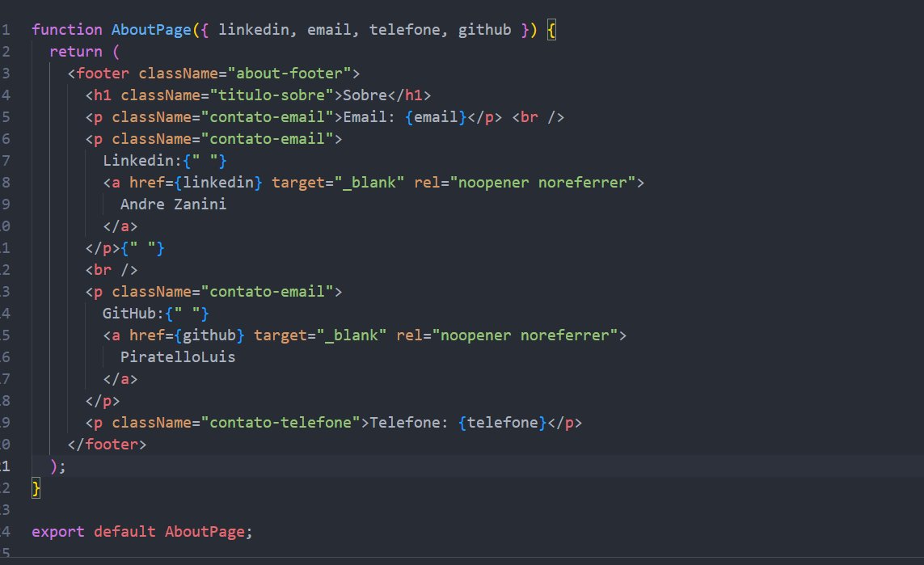Click the br tag after the email paragraph

[538, 116]
